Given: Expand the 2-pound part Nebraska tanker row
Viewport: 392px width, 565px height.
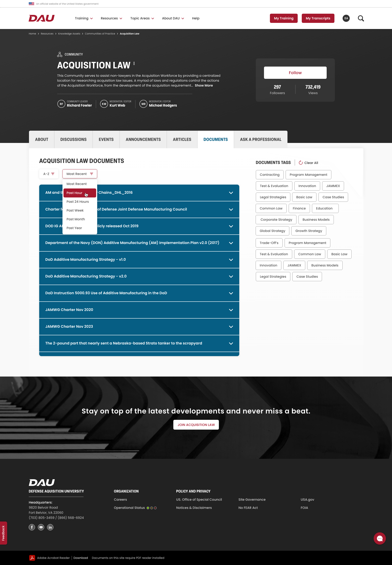Looking at the screenshot, I should tap(139, 343).
